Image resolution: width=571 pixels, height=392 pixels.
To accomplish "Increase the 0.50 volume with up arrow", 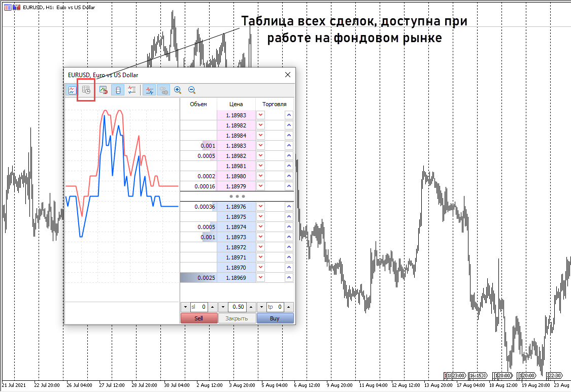I will 251,307.
